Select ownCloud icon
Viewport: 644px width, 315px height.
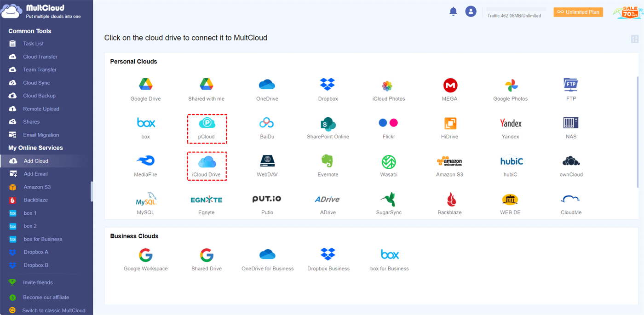tap(571, 161)
